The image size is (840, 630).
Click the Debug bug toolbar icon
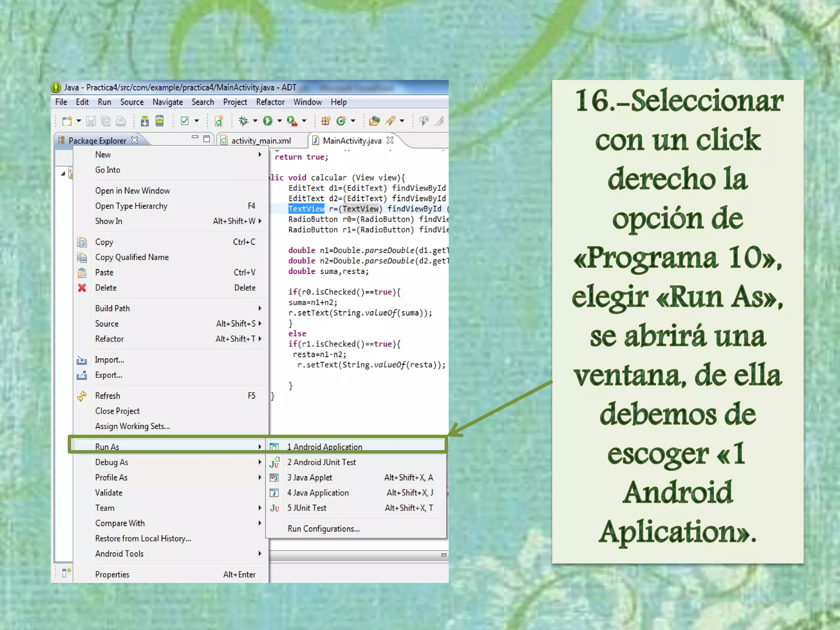[244, 121]
